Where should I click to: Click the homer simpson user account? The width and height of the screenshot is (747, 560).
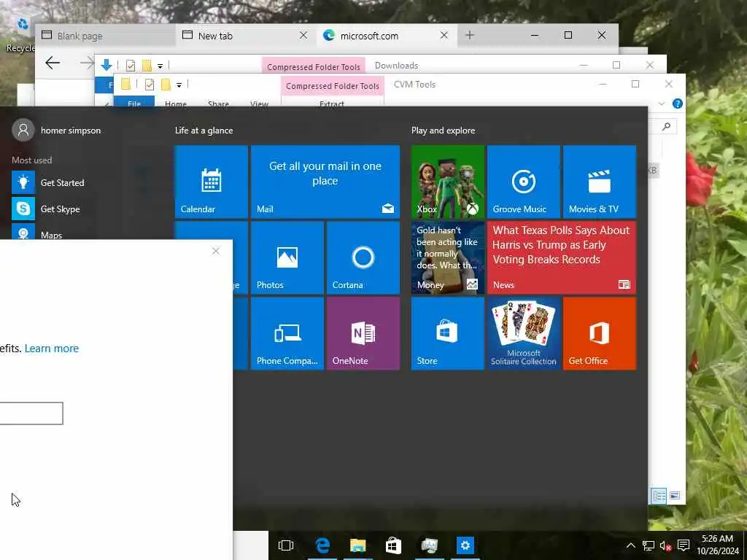pyautogui.click(x=57, y=130)
